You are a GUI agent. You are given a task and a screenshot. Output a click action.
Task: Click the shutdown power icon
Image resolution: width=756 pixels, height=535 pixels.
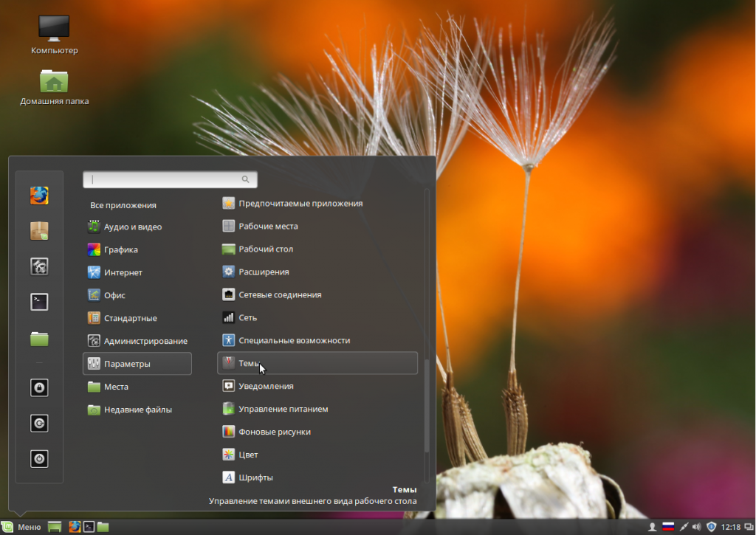click(x=39, y=459)
